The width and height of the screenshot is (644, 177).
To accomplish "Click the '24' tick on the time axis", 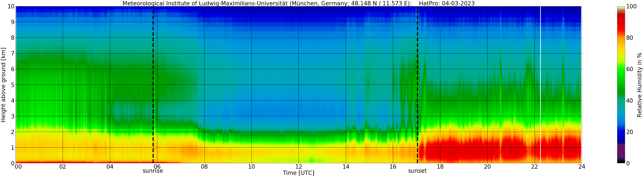I will tap(582, 167).
